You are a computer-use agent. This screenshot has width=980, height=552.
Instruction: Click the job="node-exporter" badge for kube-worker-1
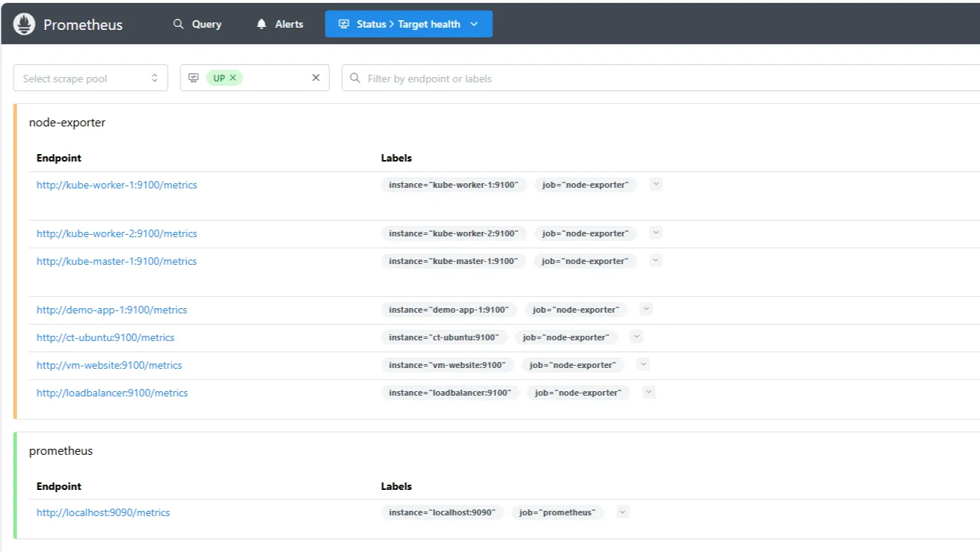585,185
